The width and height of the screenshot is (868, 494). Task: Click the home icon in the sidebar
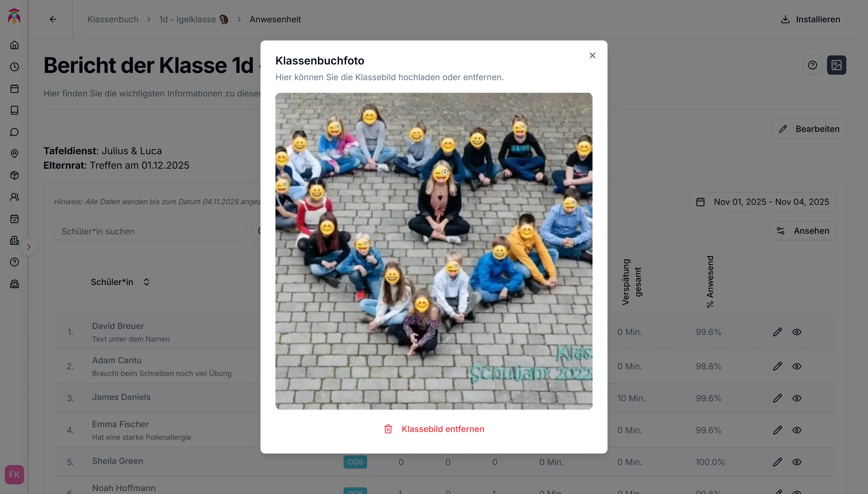(14, 45)
